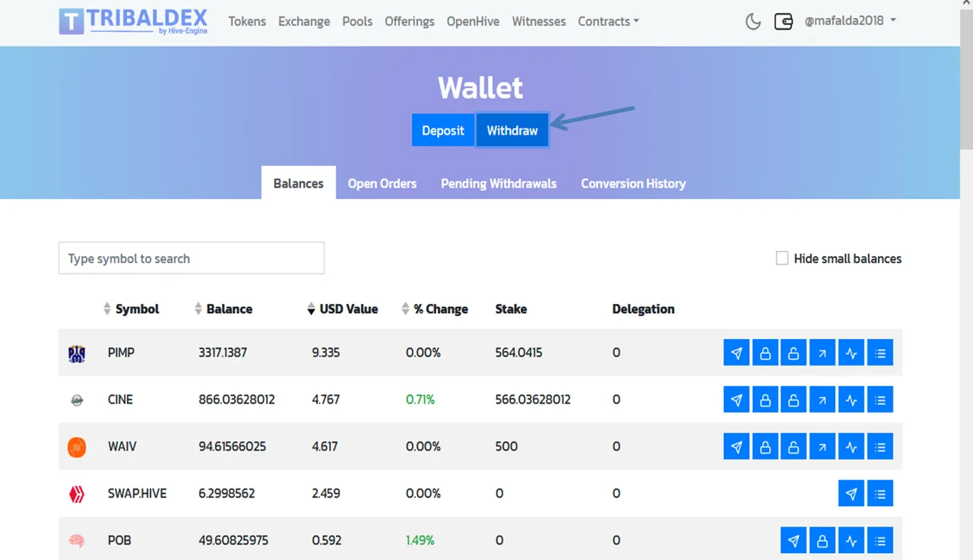Open the Offerings menu item
The height and width of the screenshot is (560, 973).
click(x=410, y=21)
